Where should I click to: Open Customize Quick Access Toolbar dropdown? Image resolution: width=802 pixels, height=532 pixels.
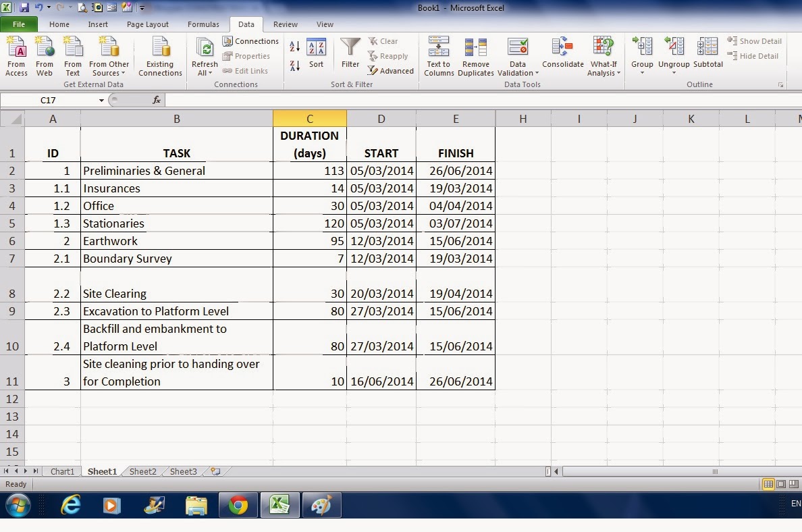tap(142, 7)
